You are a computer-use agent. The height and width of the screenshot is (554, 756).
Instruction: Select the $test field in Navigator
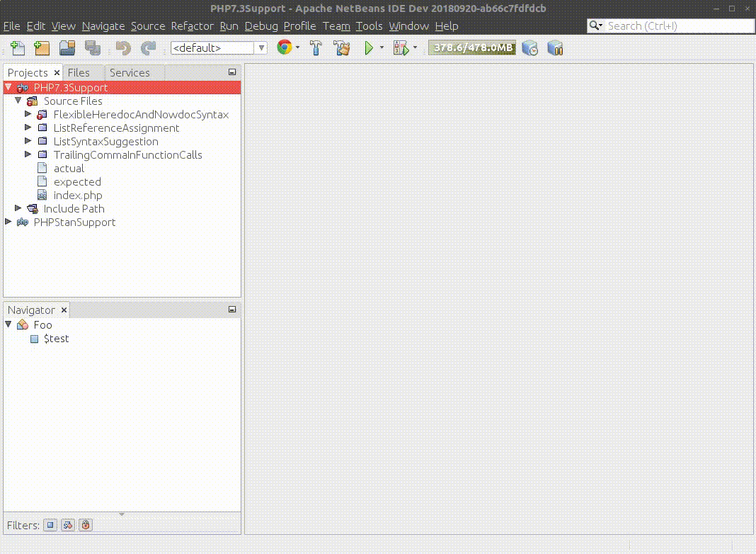[56, 339]
